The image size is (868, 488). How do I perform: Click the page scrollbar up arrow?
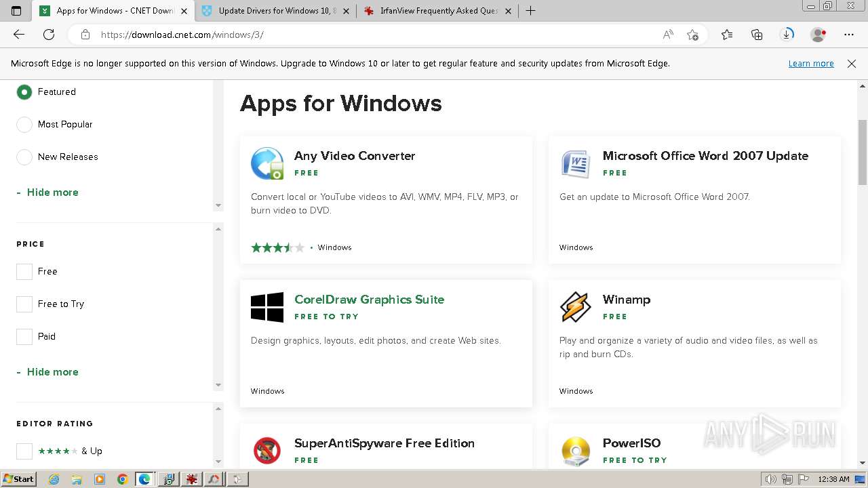863,86
